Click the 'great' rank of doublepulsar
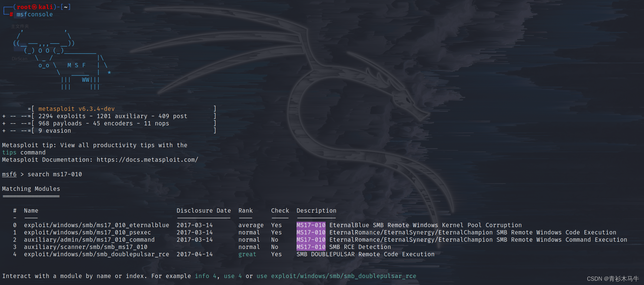Image resolution: width=644 pixels, height=285 pixels. [x=247, y=254]
